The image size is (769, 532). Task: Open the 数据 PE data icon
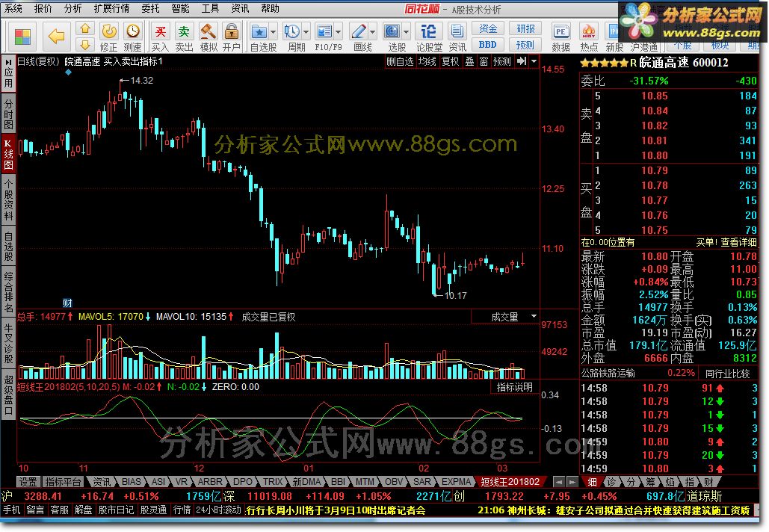(x=560, y=37)
